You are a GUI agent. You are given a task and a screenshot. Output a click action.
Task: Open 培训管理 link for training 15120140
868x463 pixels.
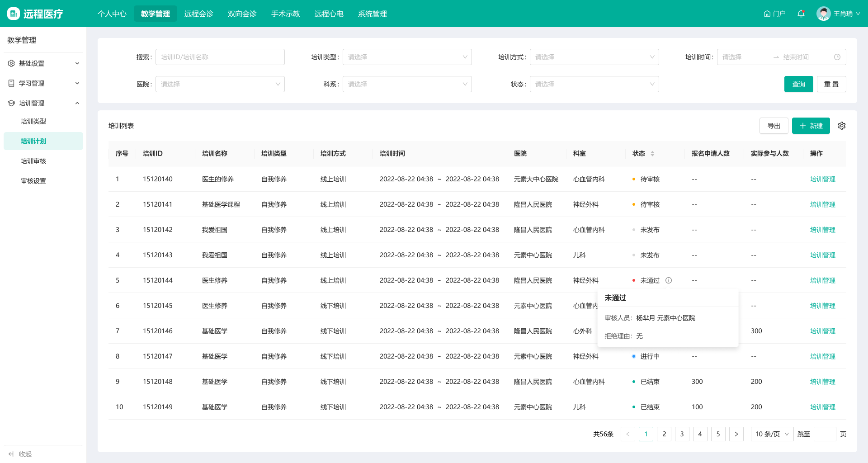coord(822,179)
